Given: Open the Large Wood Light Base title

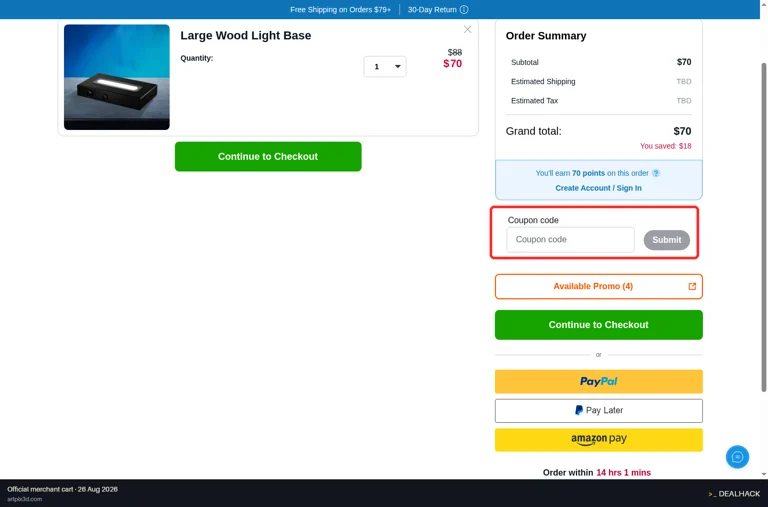Looking at the screenshot, I should coord(245,35).
